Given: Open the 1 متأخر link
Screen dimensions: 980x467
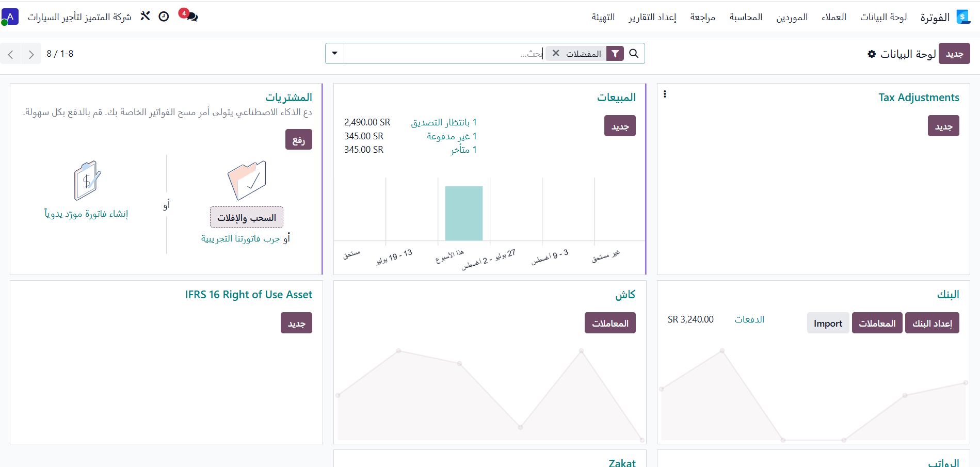Looking at the screenshot, I should click(x=463, y=150).
